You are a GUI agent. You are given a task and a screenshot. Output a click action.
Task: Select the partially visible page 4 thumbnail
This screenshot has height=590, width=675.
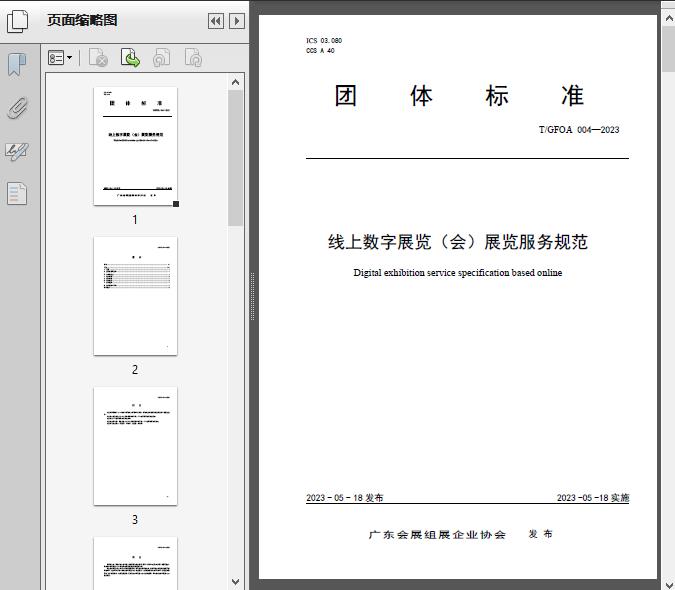[135, 562]
